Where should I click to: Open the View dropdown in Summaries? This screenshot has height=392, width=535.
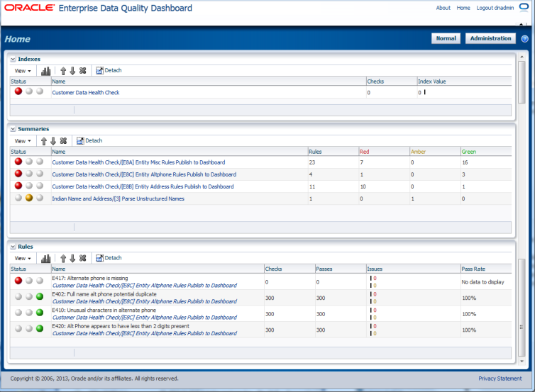click(x=23, y=141)
